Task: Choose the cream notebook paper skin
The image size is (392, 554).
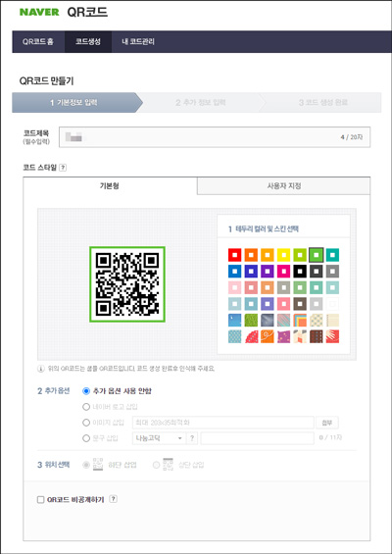Action: point(332,320)
